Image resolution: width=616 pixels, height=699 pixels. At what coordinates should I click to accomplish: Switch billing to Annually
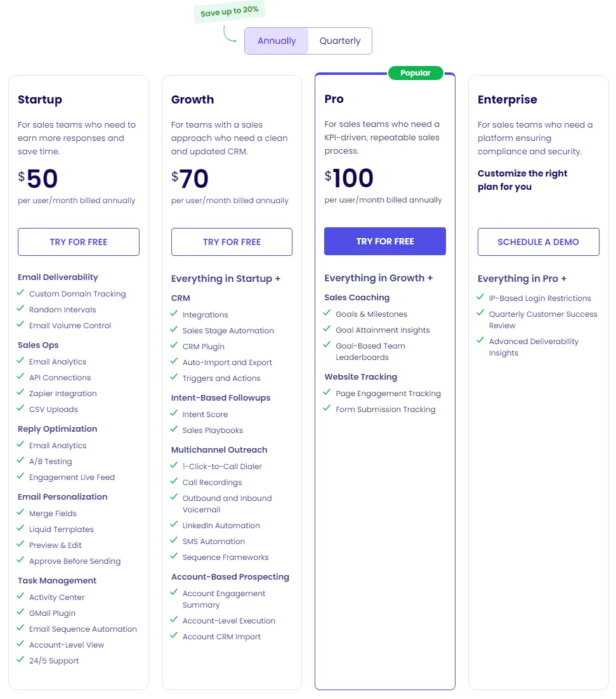coord(277,41)
